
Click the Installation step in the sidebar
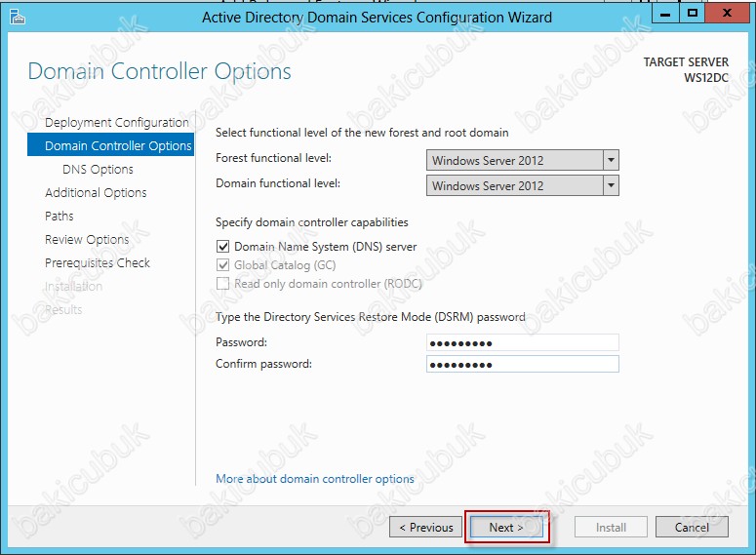coord(73,287)
